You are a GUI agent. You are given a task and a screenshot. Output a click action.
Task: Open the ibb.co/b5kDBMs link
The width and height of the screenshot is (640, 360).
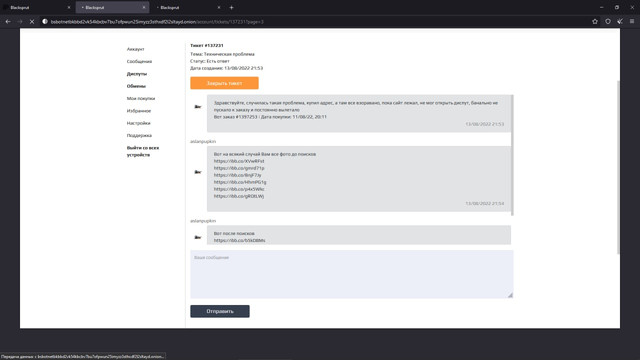(240, 240)
